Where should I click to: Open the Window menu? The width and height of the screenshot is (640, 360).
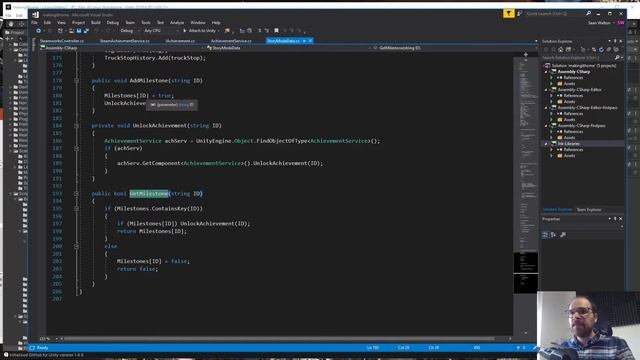[198, 23]
